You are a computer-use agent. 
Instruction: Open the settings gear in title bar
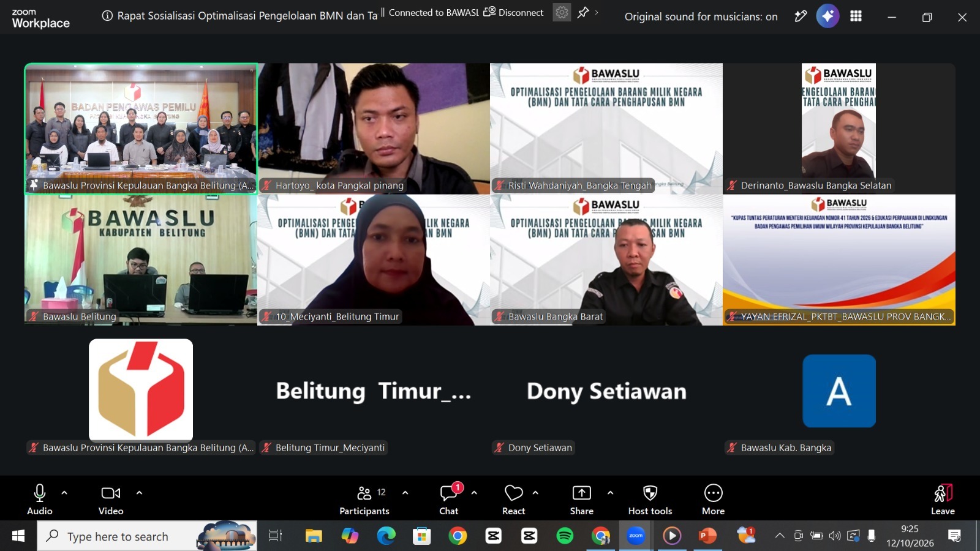[x=562, y=12]
